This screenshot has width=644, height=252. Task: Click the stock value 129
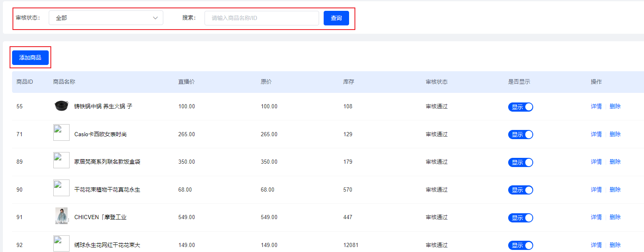(348, 134)
